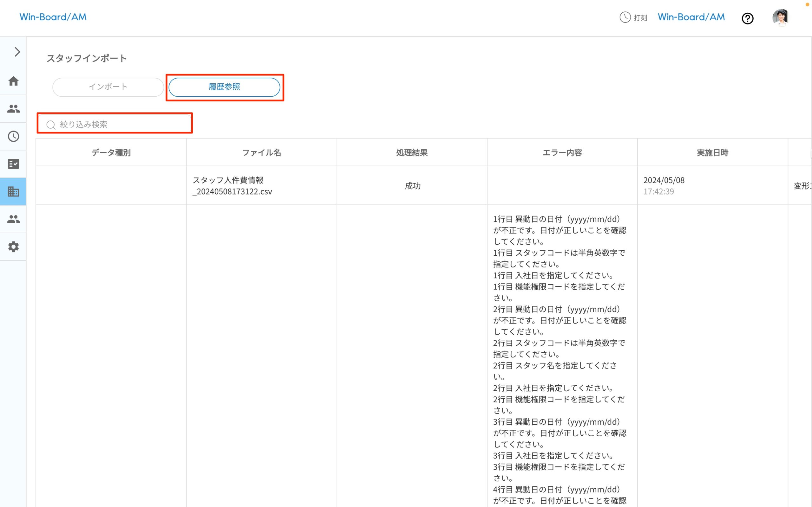Click the search magnifier inside the filter box

tap(51, 124)
